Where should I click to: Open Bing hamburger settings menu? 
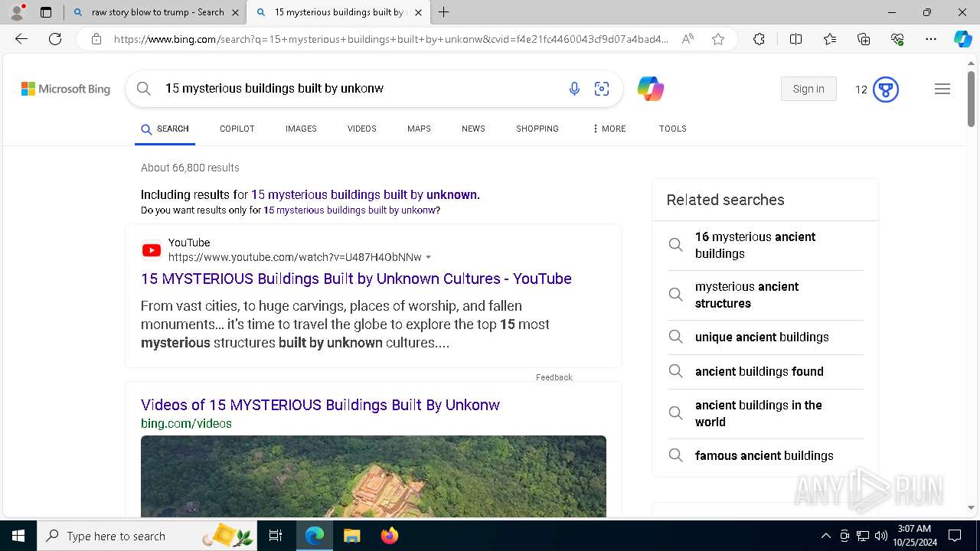pos(942,89)
